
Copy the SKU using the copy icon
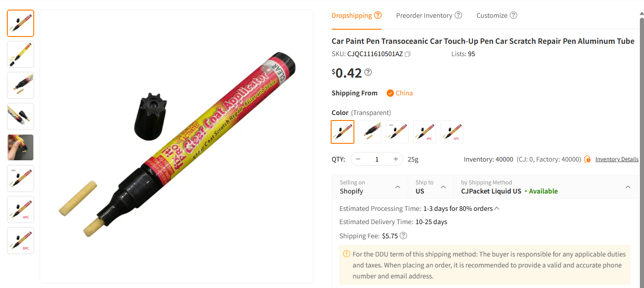[407, 54]
